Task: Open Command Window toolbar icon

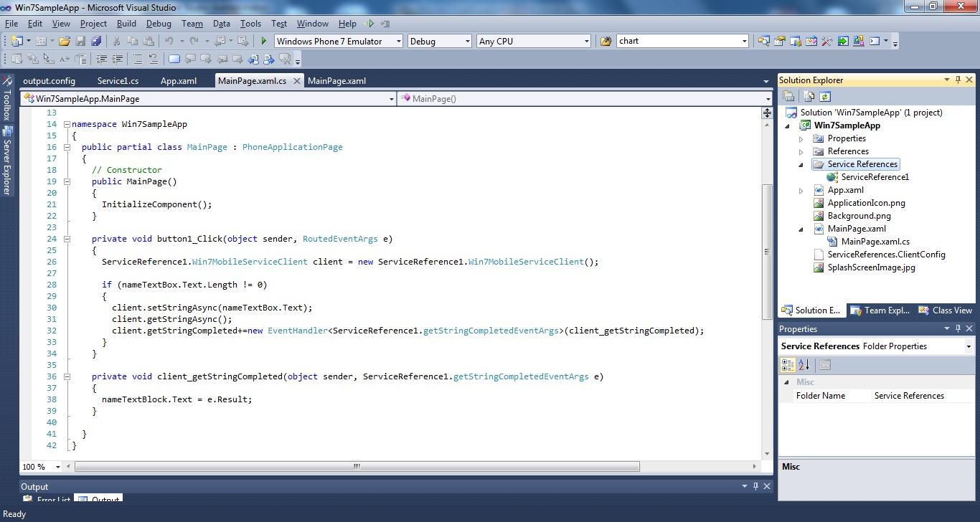Action: coord(875,41)
